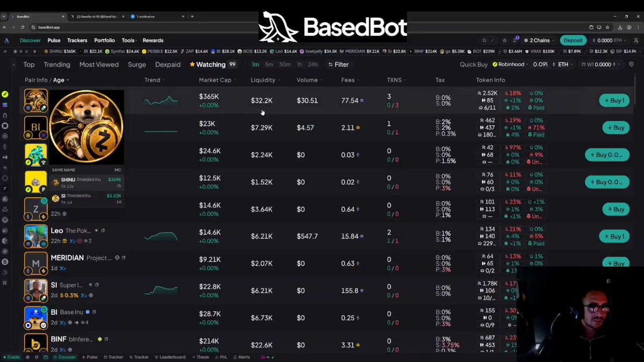Viewport: 644px width, 362px height.
Task: Click the Deposit button
Action: coord(573,40)
